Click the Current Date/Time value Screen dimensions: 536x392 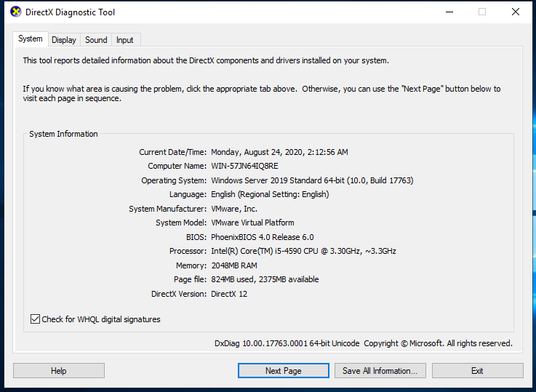279,152
